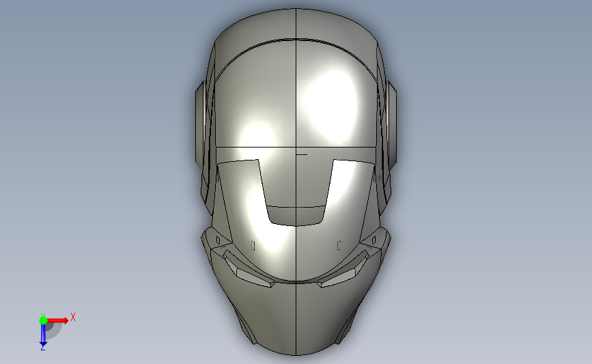Click the blue Z axis arrow of the triad

coord(43,335)
